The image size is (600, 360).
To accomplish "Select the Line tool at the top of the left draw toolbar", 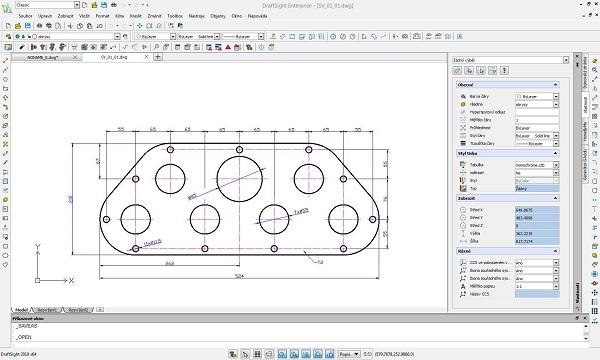I will 5,60.
